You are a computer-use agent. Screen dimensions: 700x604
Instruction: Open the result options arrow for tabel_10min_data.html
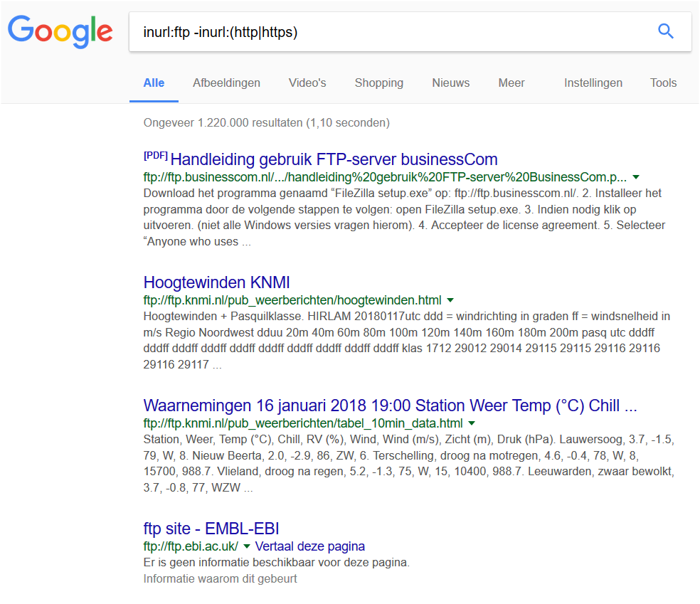click(472, 423)
